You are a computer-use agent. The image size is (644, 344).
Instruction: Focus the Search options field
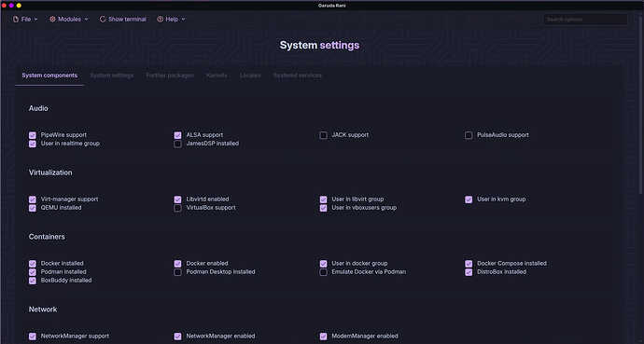(x=585, y=20)
